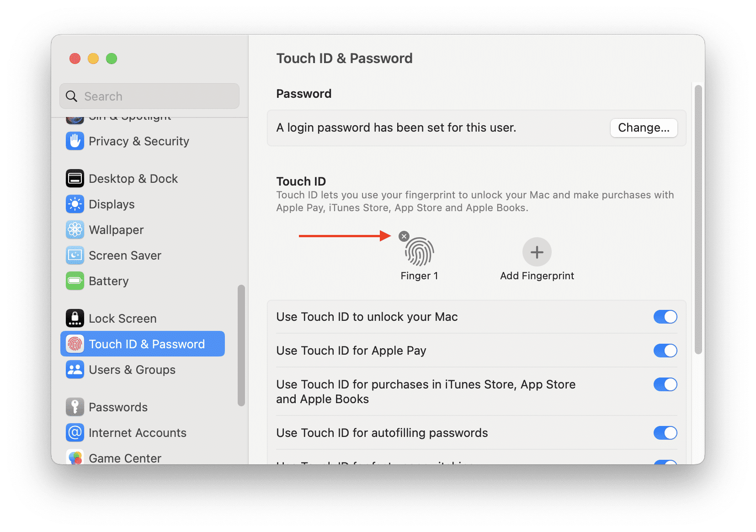The image size is (756, 532).
Task: Select Screen Saver in sidebar
Action: pyautogui.click(x=143, y=255)
